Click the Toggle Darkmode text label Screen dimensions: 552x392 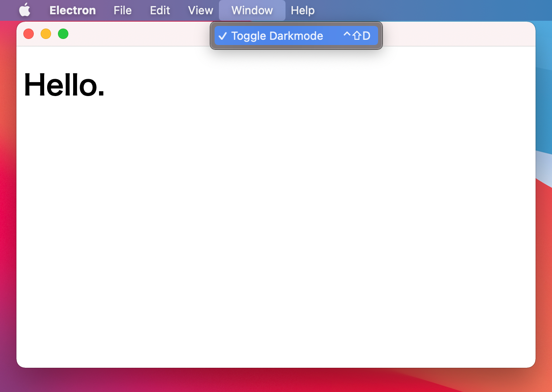point(277,36)
